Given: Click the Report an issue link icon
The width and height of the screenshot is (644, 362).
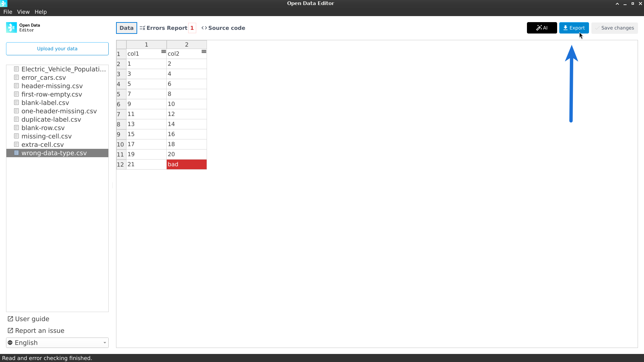Looking at the screenshot, I should (x=10, y=330).
